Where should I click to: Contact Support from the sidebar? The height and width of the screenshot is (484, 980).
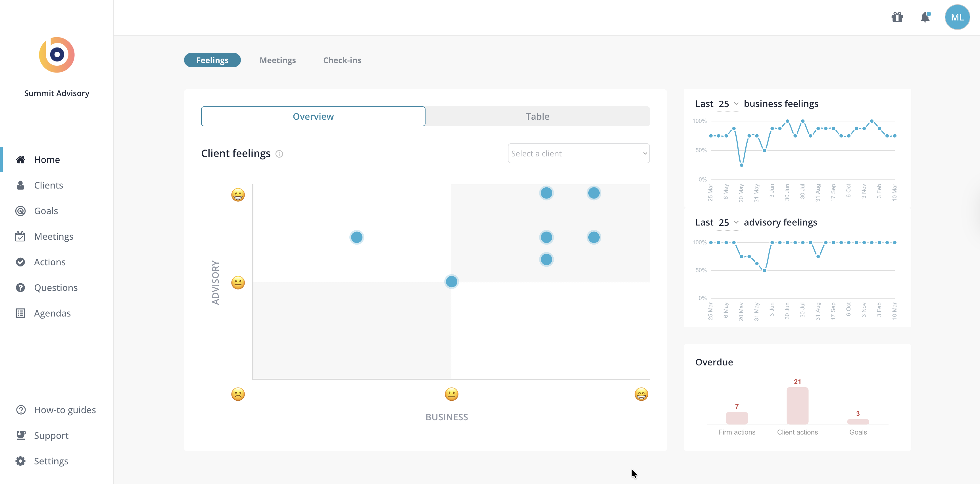[51, 435]
